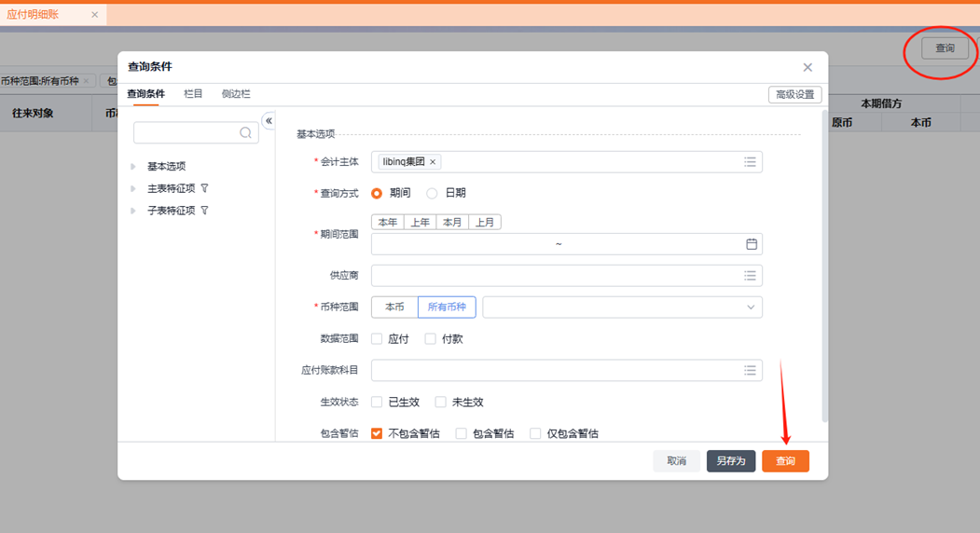Image resolution: width=980 pixels, height=533 pixels.
Task: Click filter icon next to 子表特征项
Action: coord(204,211)
